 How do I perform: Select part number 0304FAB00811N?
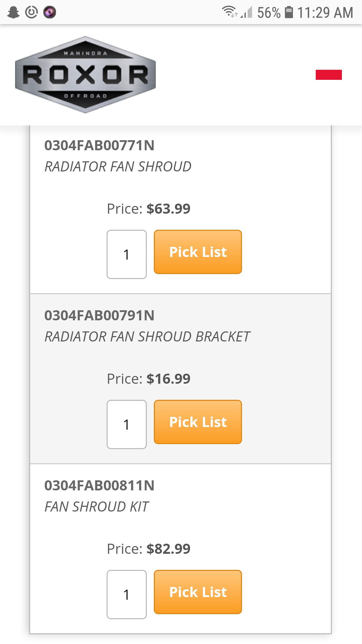100,486
